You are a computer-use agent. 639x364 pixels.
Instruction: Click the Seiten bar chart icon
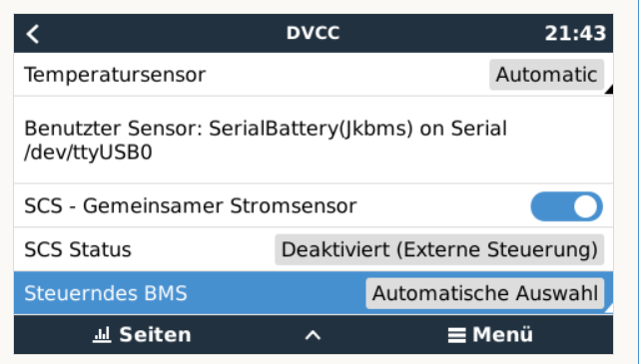tap(102, 335)
